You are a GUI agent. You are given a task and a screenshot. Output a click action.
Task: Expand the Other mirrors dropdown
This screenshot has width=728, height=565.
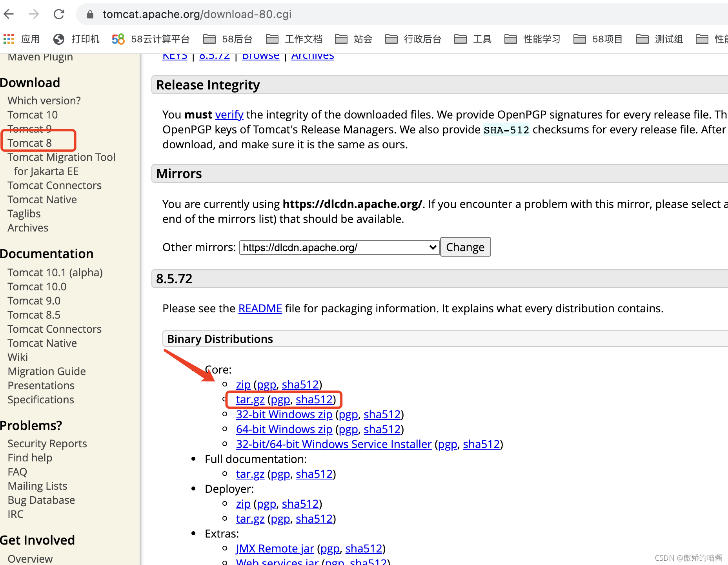click(x=339, y=248)
